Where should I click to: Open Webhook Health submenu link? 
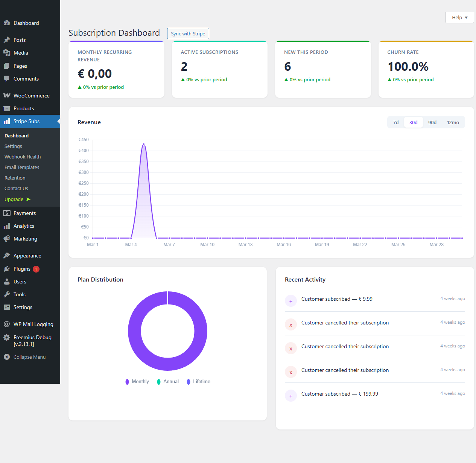(x=23, y=157)
